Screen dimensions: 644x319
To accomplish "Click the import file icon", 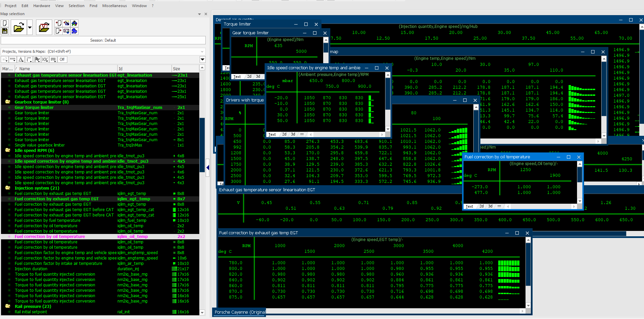I will click(x=59, y=23).
